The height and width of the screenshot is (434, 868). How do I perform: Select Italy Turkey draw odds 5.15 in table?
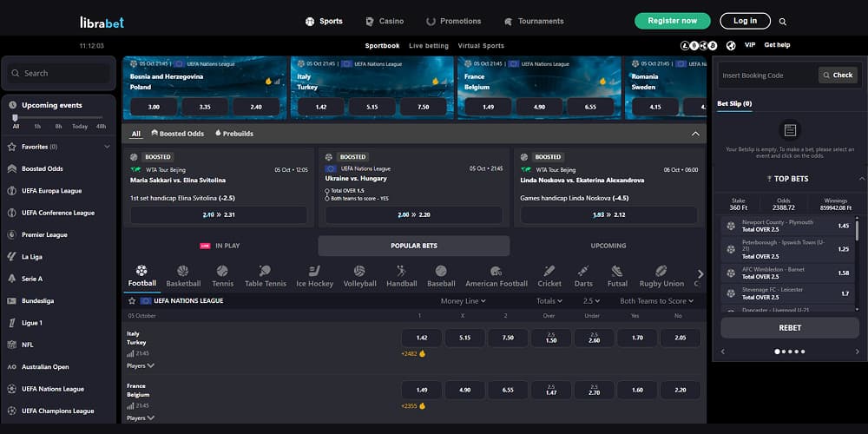click(465, 338)
